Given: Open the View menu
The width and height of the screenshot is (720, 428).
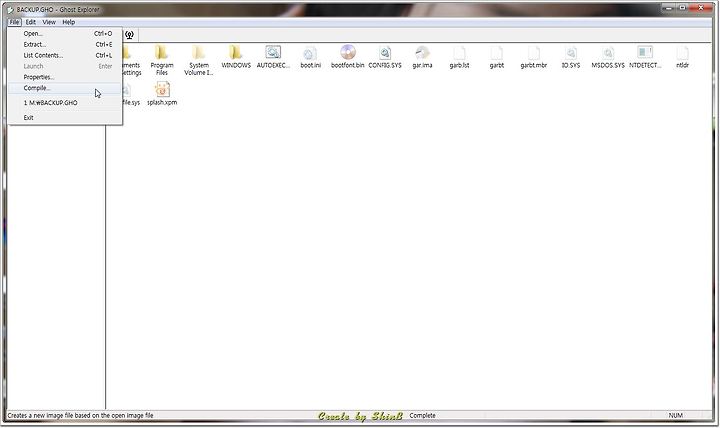Looking at the screenshot, I should (x=49, y=22).
